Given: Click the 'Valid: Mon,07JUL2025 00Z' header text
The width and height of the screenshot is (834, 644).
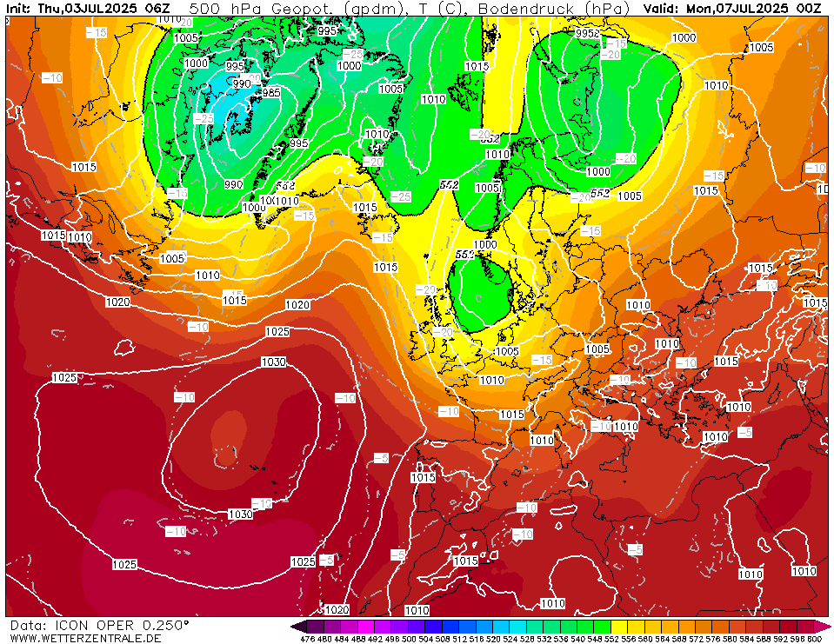Looking at the screenshot, I should 732,8.
